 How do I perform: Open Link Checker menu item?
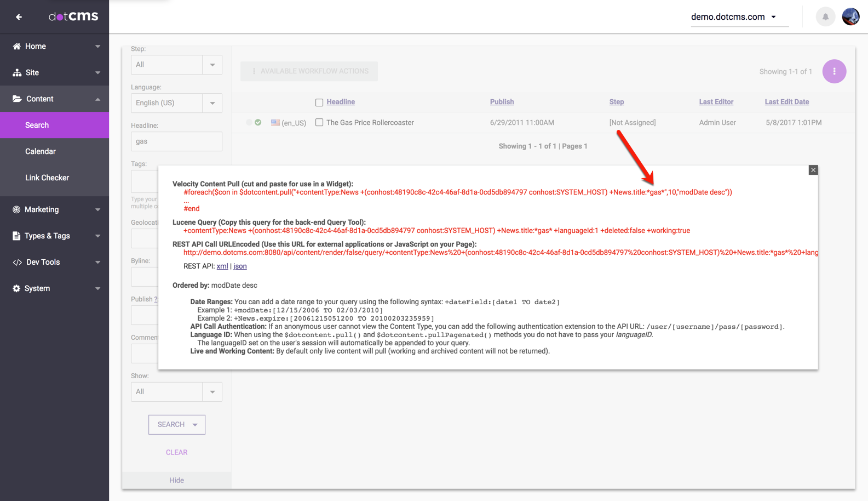(x=47, y=178)
